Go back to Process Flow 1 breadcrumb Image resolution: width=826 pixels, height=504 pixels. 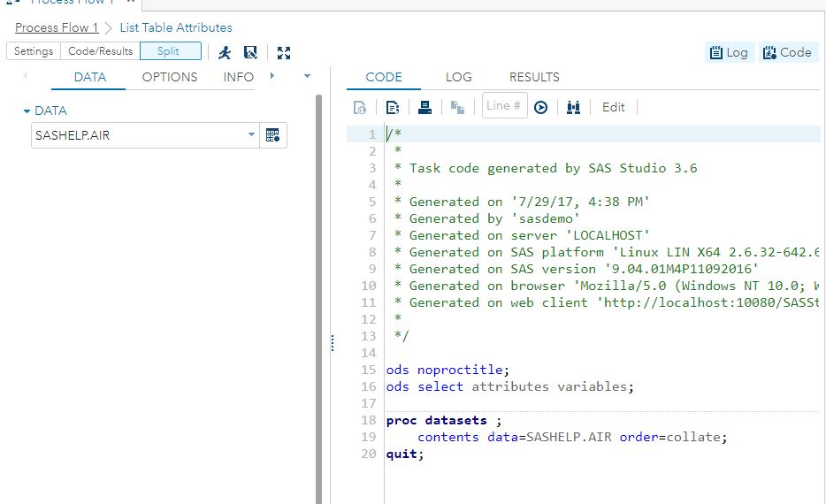(57, 27)
